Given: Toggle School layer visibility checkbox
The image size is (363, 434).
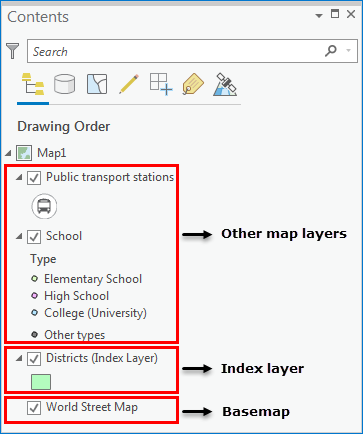Looking at the screenshot, I should pos(34,237).
